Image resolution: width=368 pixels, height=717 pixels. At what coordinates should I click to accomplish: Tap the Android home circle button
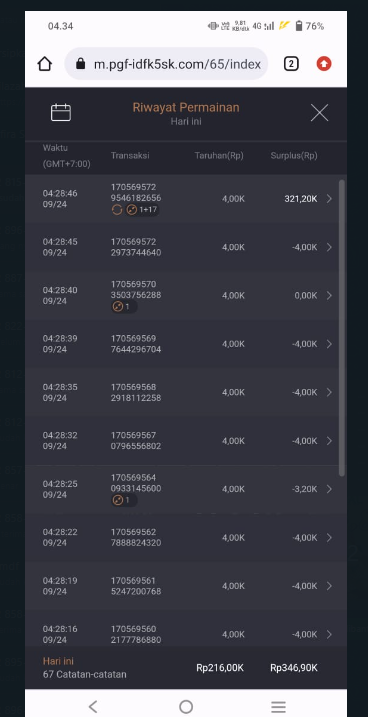186,706
